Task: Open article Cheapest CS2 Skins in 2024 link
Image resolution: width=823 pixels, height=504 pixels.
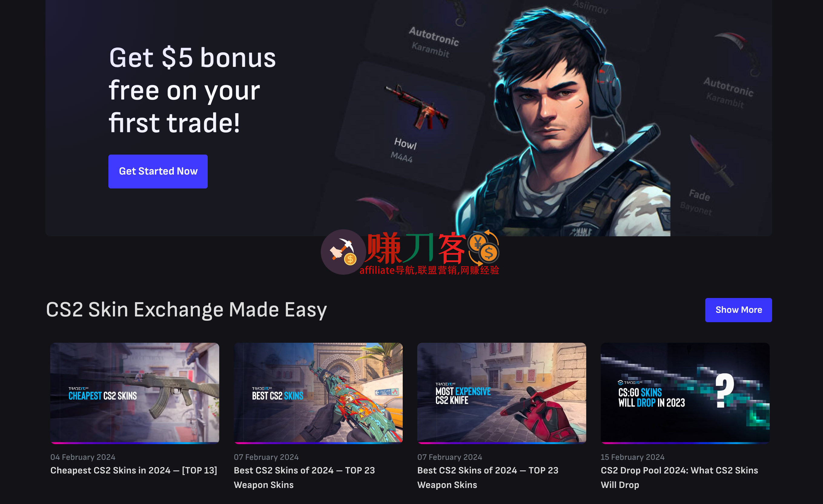Action: pyautogui.click(x=134, y=470)
